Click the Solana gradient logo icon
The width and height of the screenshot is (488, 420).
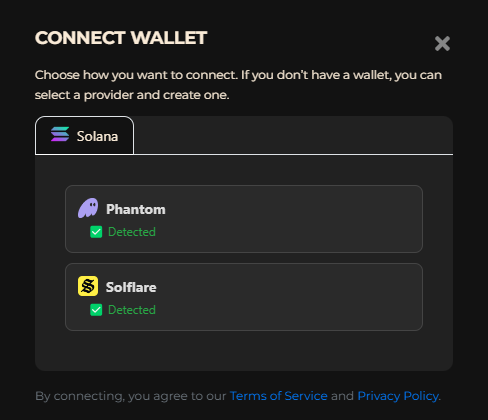click(x=60, y=134)
